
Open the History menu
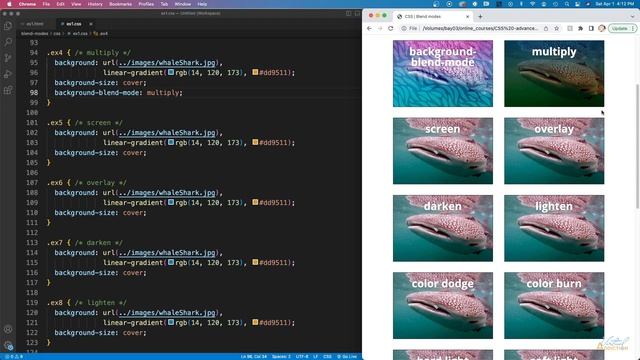(x=95, y=4)
